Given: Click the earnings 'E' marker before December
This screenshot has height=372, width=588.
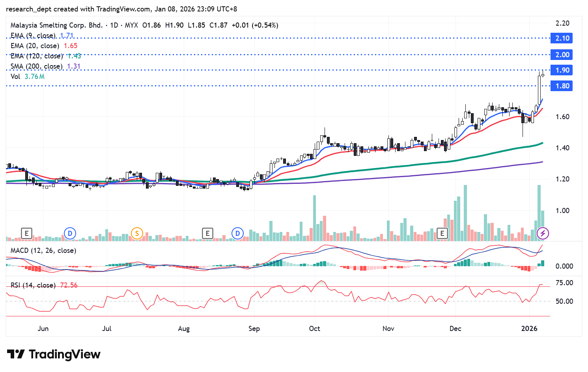Looking at the screenshot, I should [x=442, y=233].
